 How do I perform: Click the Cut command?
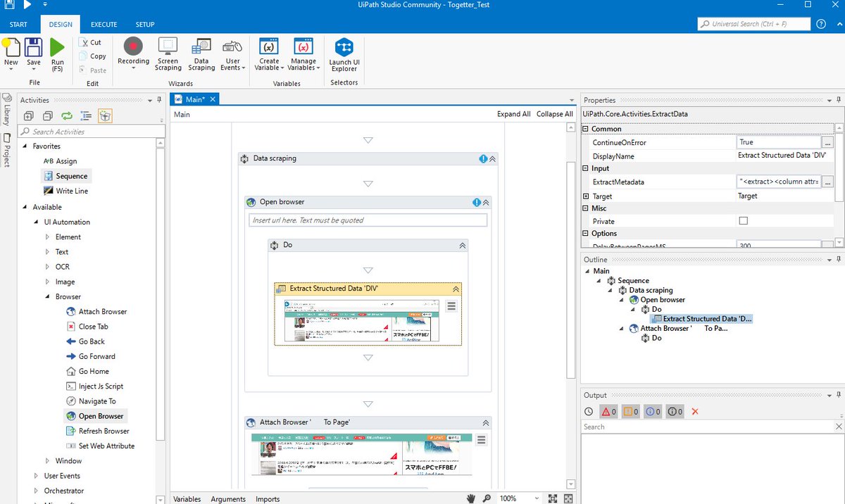click(x=90, y=42)
